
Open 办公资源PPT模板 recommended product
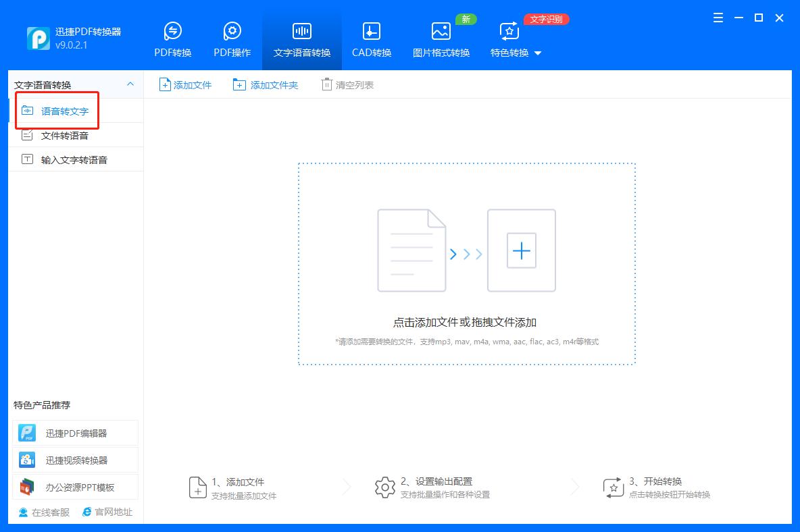pos(76,487)
